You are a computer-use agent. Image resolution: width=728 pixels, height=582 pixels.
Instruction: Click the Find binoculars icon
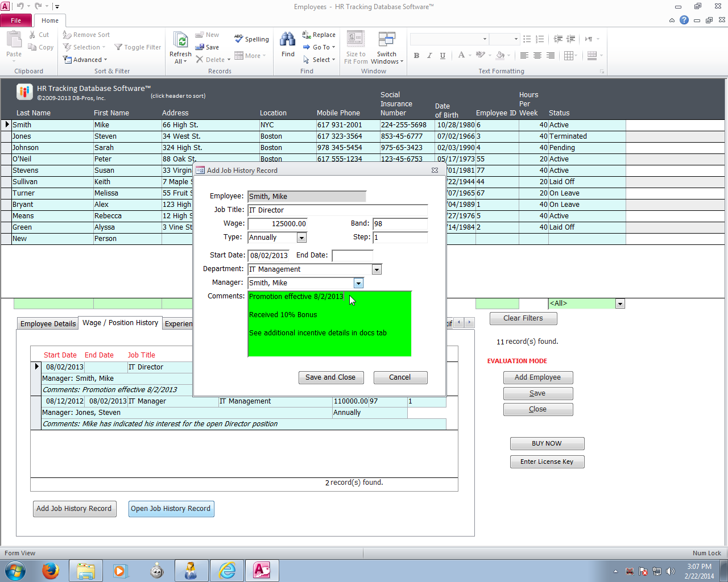coord(288,40)
